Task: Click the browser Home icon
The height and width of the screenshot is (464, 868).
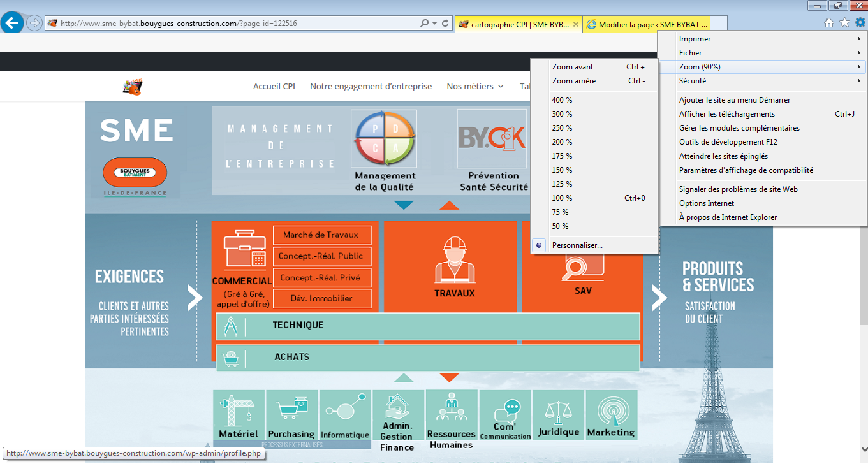Action: [x=829, y=23]
